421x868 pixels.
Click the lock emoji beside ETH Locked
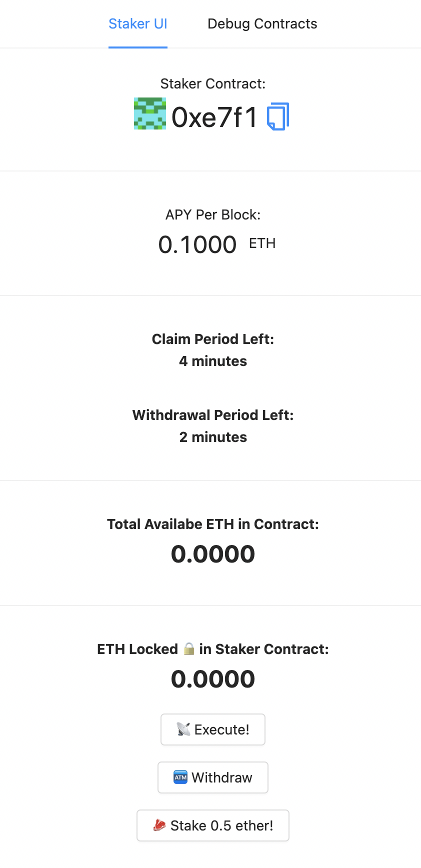(188, 649)
